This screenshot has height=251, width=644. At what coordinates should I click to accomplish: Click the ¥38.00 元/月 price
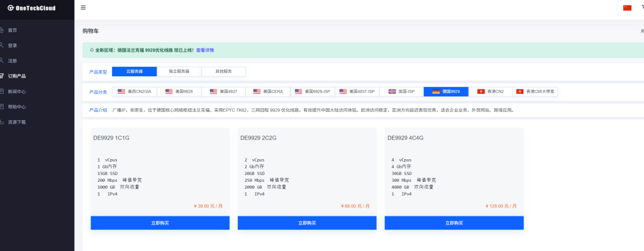coord(208,206)
